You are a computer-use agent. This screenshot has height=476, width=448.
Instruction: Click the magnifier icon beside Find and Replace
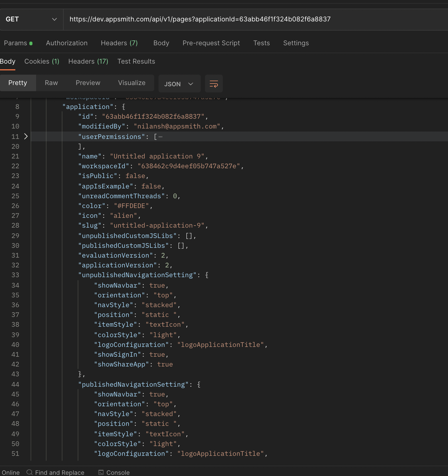[30, 472]
